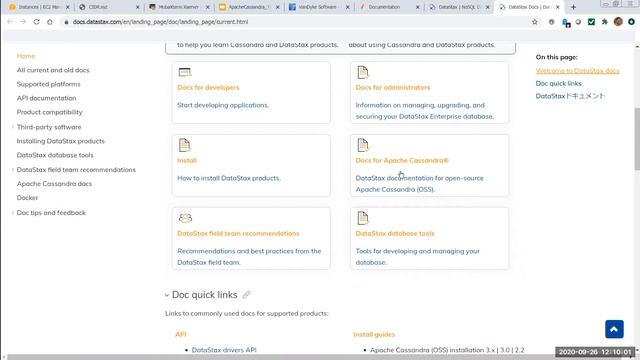Viewport: 640px width, 360px height.
Task: Reload the current page
Action: click(36, 22)
